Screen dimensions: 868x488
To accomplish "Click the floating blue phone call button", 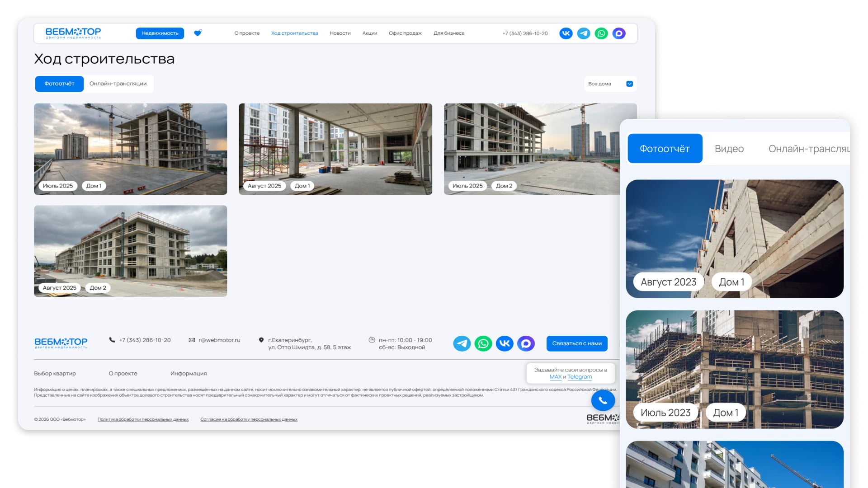I will (603, 400).
